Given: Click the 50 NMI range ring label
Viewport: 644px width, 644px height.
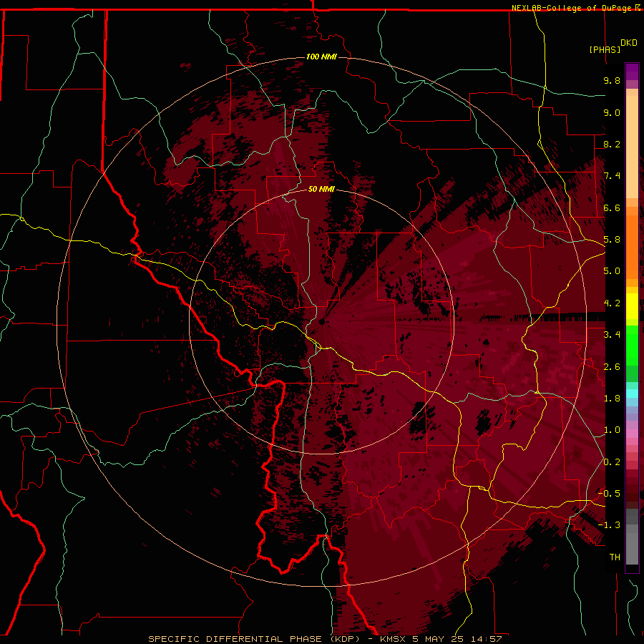Looking at the screenshot, I should [x=321, y=189].
